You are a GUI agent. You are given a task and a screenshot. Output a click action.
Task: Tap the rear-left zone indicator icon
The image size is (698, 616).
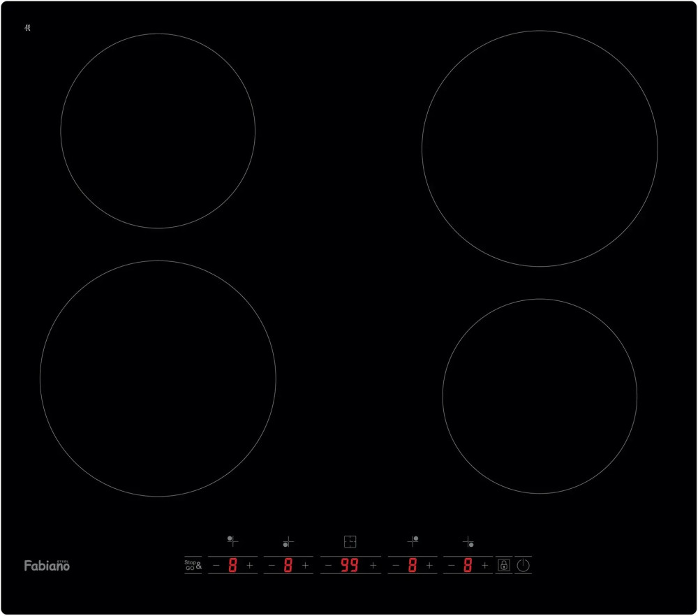click(x=232, y=541)
